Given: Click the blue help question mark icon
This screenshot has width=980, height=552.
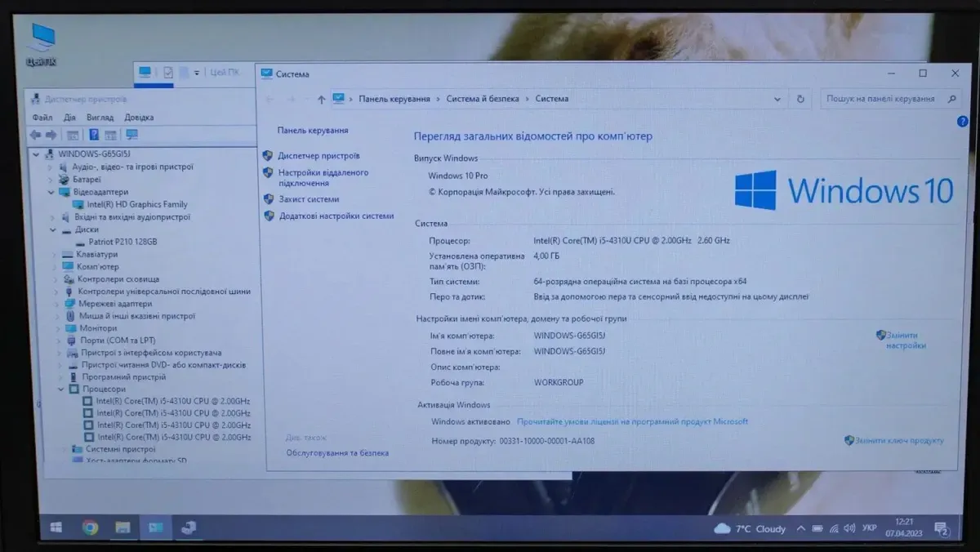Looking at the screenshot, I should click(962, 122).
